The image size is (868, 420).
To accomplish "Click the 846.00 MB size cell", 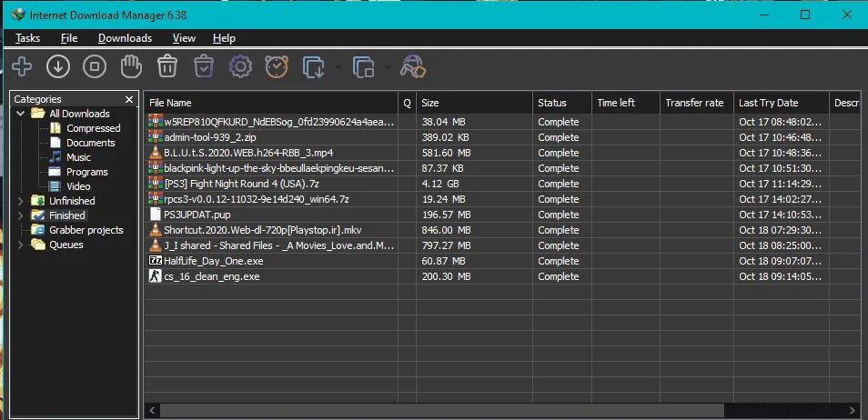I will click(474, 230).
